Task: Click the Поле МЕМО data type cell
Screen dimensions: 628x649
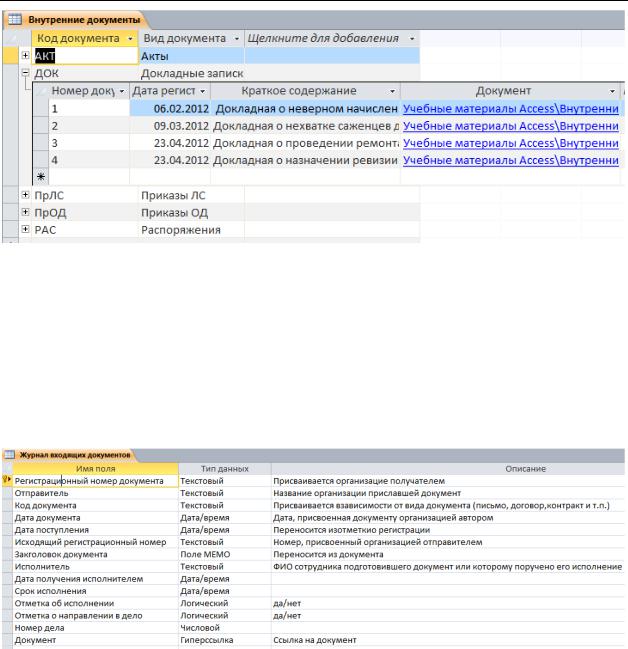Action: (225, 554)
